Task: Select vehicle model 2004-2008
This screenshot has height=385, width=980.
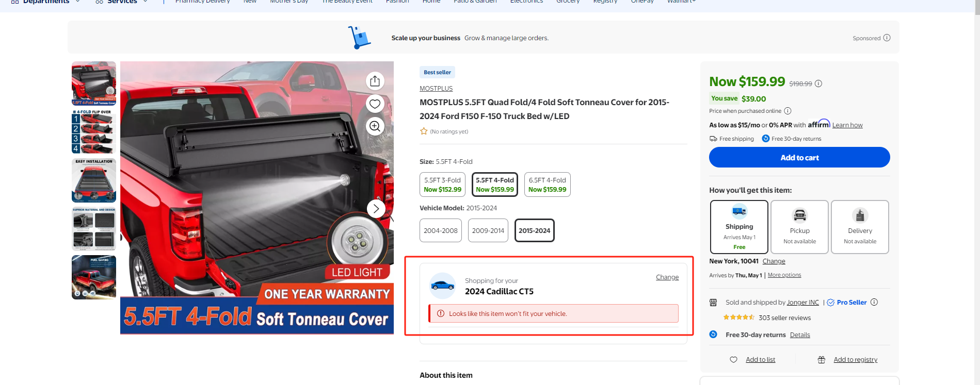Action: (441, 230)
